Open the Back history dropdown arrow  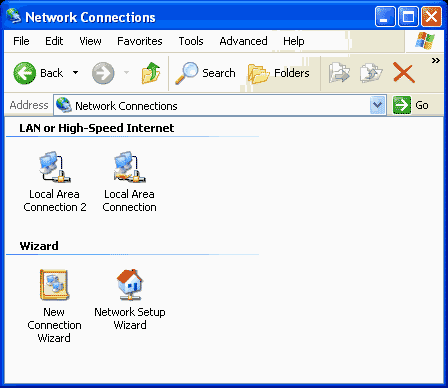click(x=76, y=73)
